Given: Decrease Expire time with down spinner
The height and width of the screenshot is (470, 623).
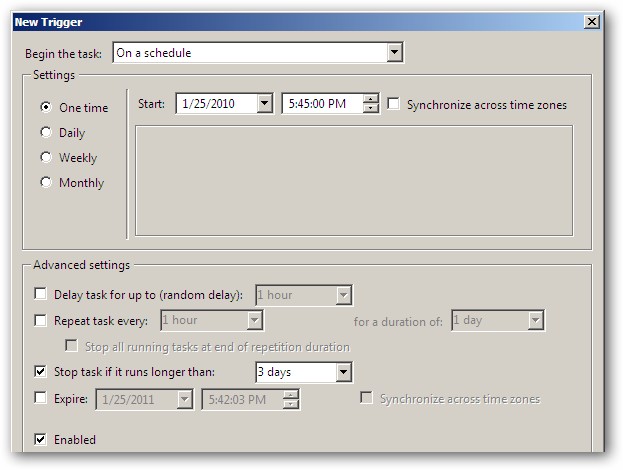Looking at the screenshot, I should click(291, 404).
